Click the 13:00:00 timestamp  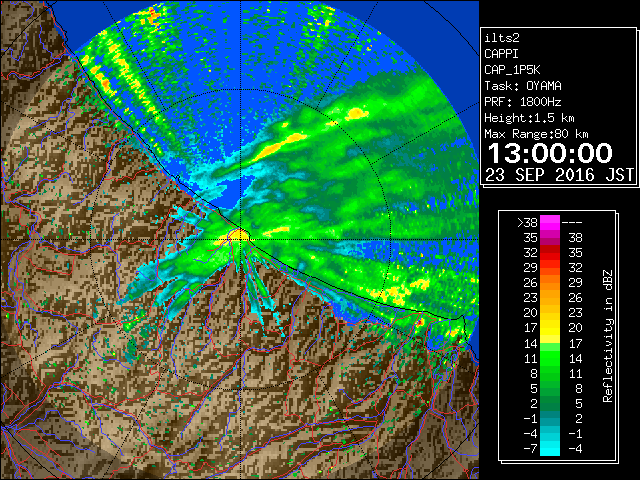pyautogui.click(x=550, y=153)
